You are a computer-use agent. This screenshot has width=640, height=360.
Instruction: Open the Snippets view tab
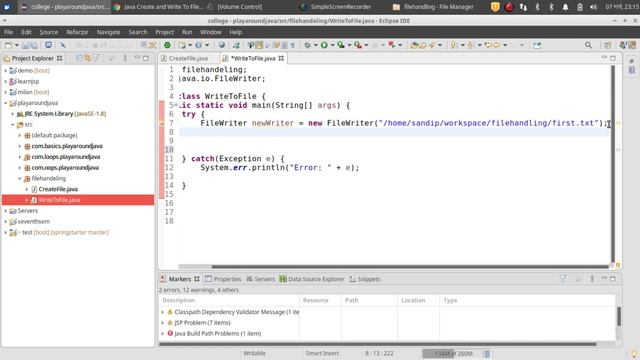[365, 279]
